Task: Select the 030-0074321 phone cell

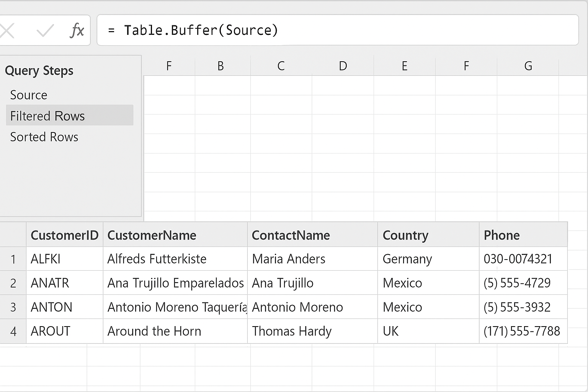Action: tap(523, 259)
